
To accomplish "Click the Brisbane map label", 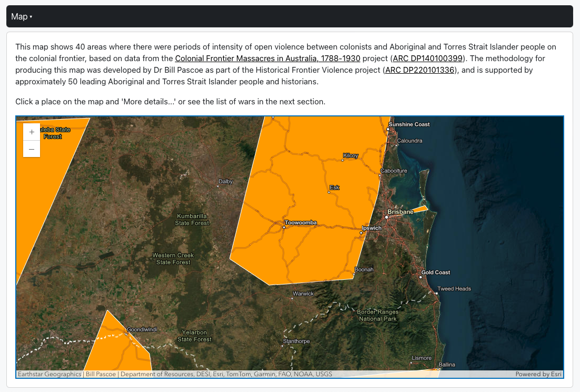I will tap(400, 212).
